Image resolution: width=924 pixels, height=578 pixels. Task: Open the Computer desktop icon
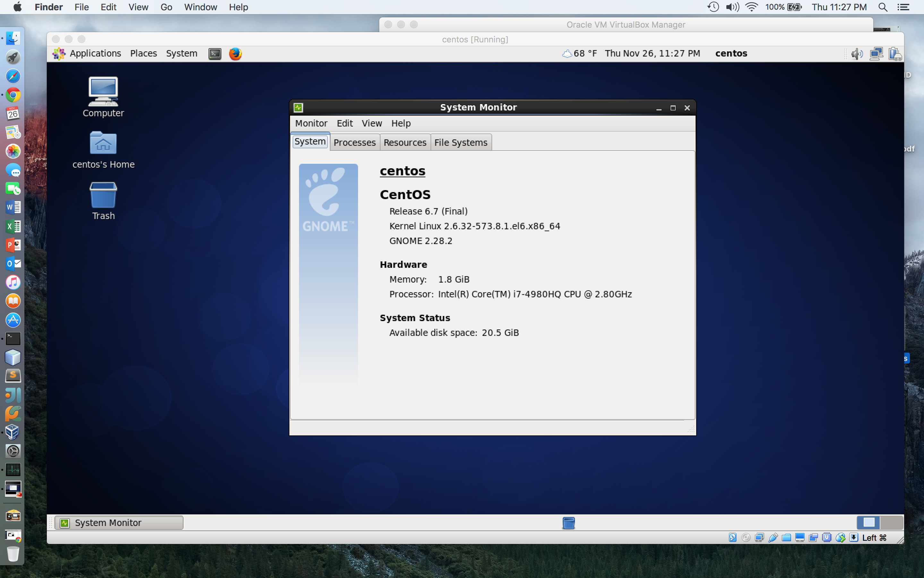(x=103, y=97)
